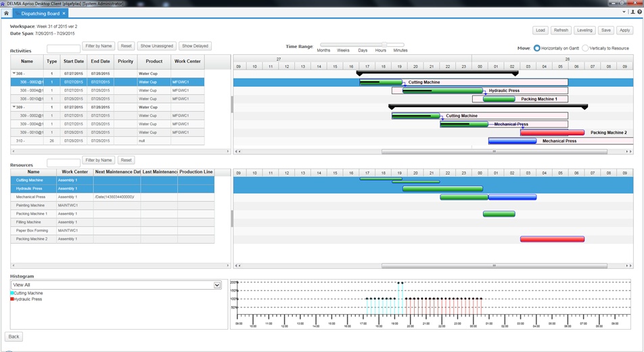Run the Leveling button
Screen dimensions: 644x352
pyautogui.click(x=584, y=30)
